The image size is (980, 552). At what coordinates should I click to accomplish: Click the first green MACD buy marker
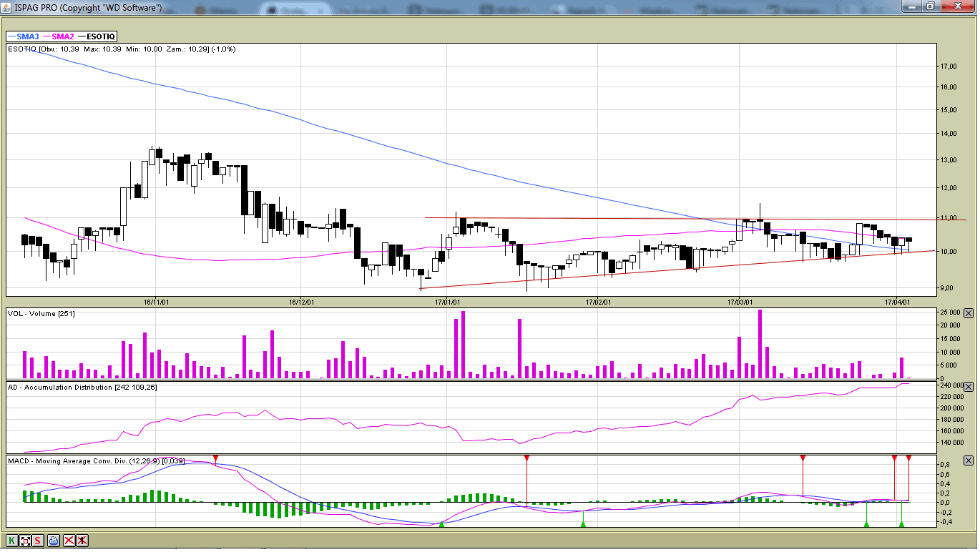pos(441,525)
